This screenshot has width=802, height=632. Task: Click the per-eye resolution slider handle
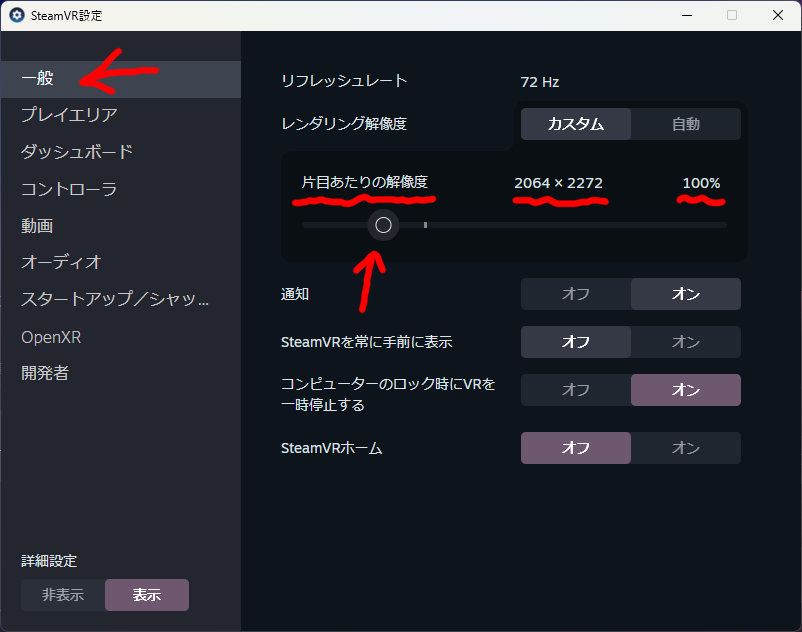point(383,225)
